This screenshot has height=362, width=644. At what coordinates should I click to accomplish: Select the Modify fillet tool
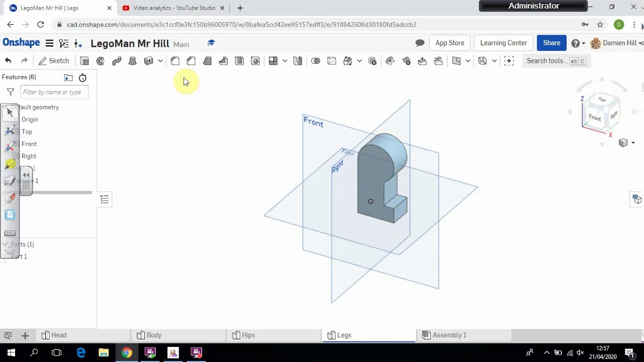(390, 61)
